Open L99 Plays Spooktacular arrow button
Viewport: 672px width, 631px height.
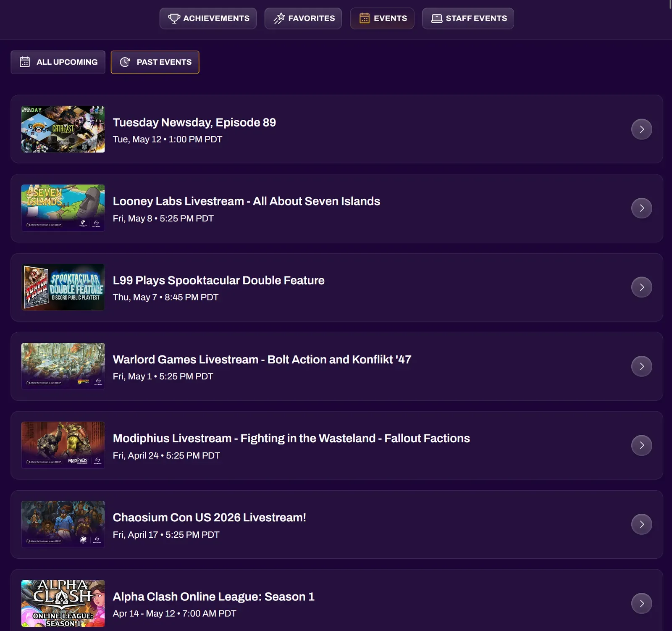coord(642,287)
